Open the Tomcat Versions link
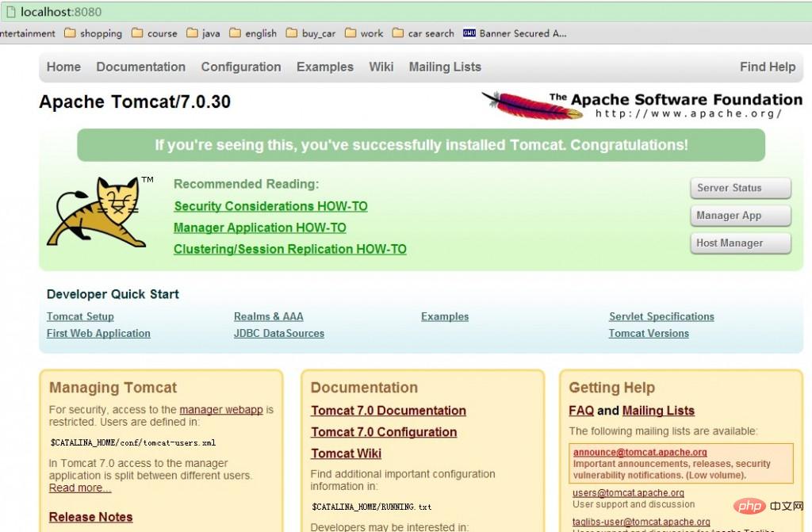Screen dimensions: 812x532 click(649, 334)
